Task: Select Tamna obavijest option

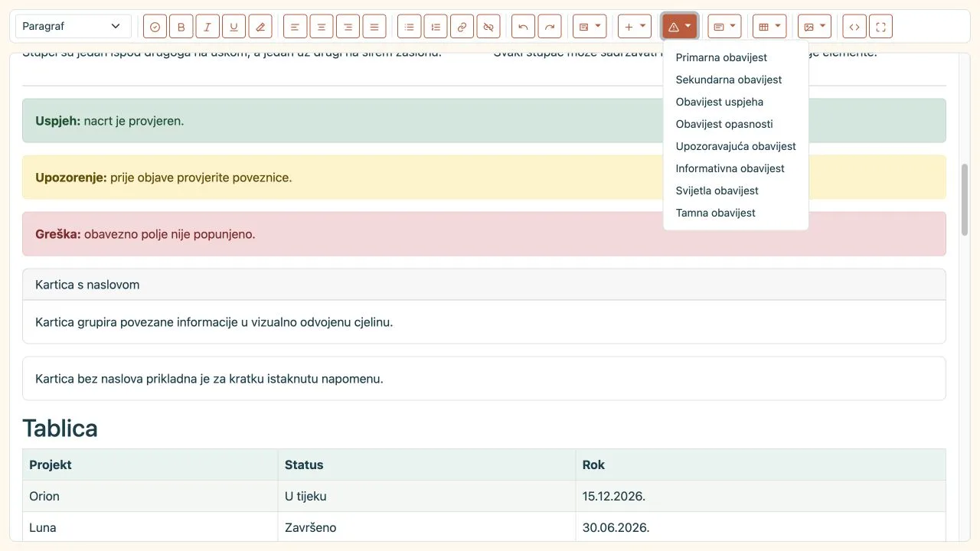Action: pos(736,213)
